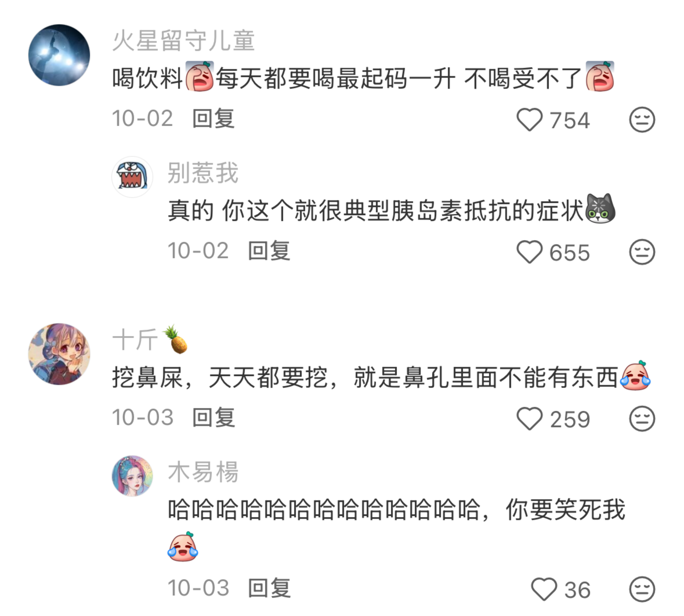Like 十斤's comment with 259 likes
The image size is (684, 616).
[x=529, y=419]
